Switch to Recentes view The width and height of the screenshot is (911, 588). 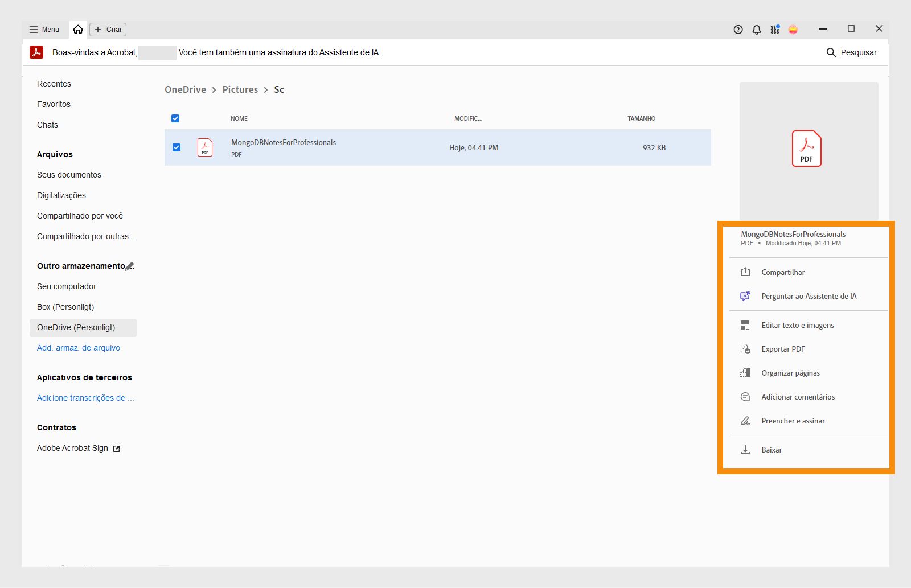pyautogui.click(x=54, y=83)
